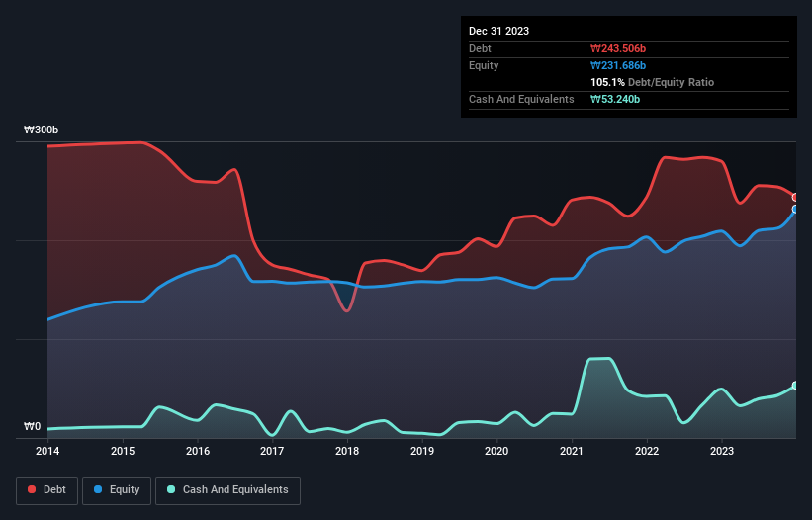Click the ₩300b y-axis label
Viewport: 812px width, 520px height.
coord(41,130)
